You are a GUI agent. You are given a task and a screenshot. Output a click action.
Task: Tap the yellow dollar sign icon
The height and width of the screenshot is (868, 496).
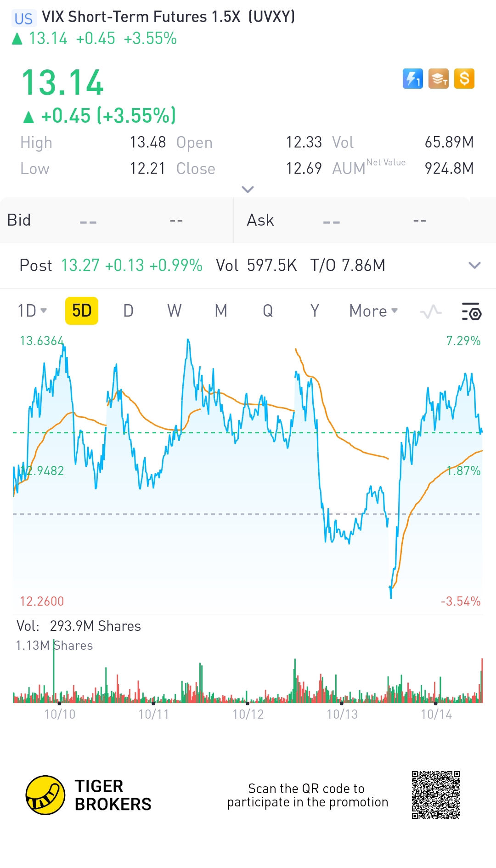point(464,79)
